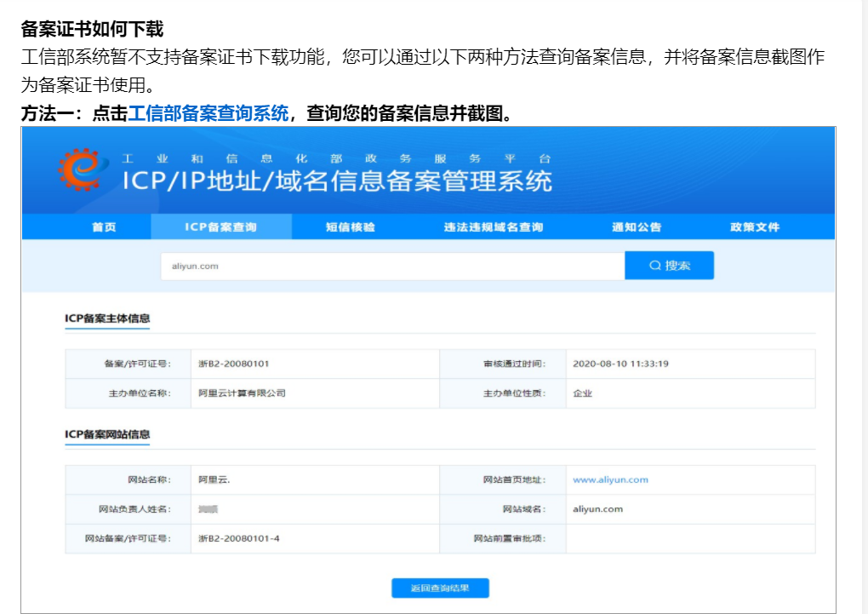Click the 备案证书如何下载 heading
868x614 pixels.
point(93,29)
